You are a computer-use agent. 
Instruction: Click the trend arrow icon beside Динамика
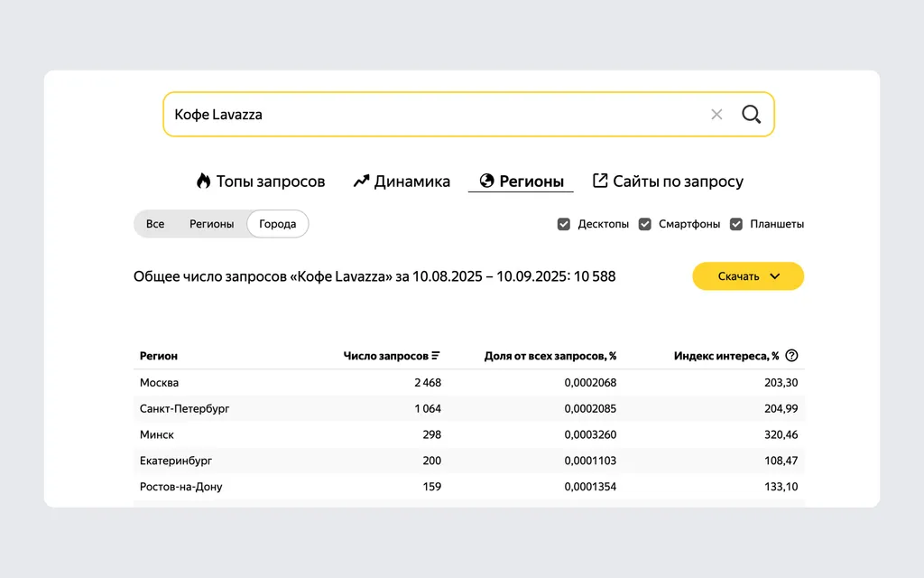(361, 181)
